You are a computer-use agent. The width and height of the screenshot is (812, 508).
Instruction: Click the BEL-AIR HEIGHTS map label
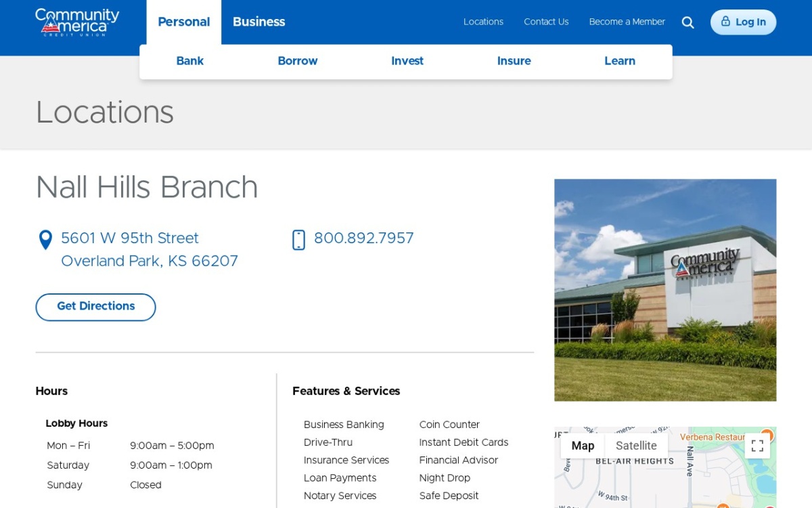click(635, 461)
